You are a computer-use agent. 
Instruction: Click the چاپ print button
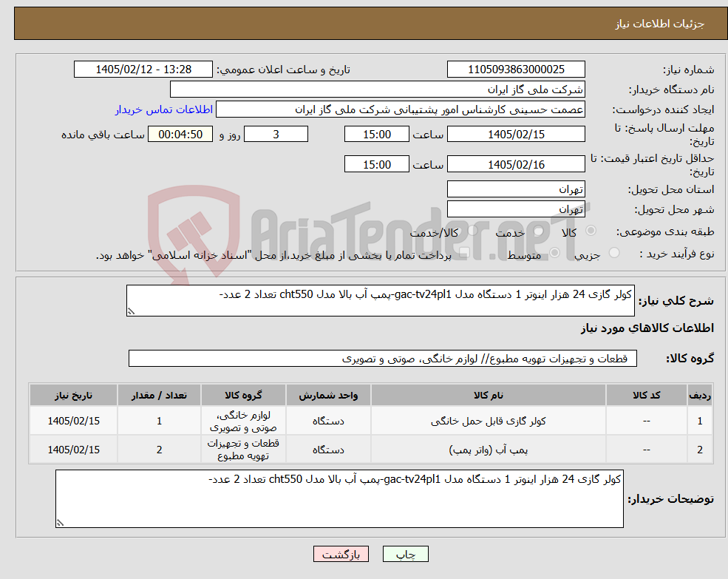pyautogui.click(x=405, y=554)
